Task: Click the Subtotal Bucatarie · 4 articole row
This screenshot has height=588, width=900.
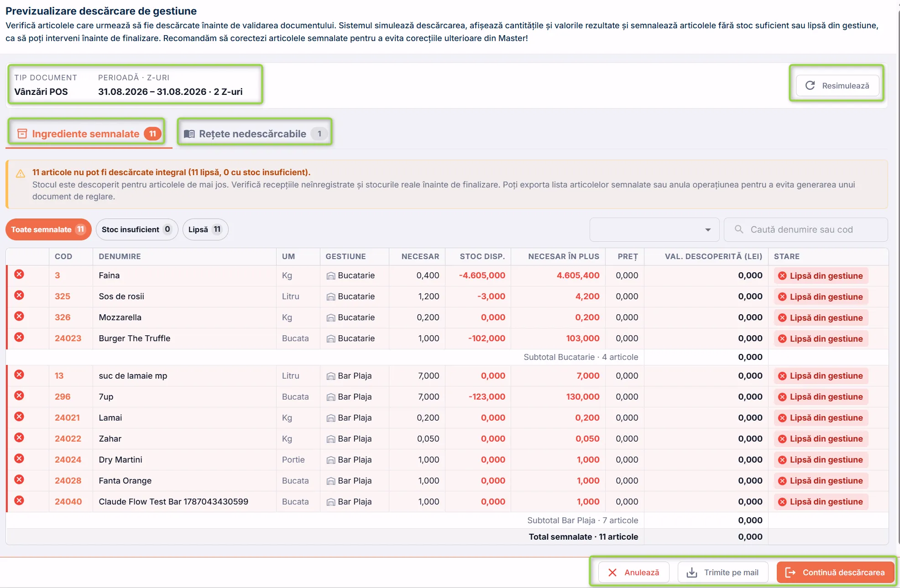Action: [447, 357]
